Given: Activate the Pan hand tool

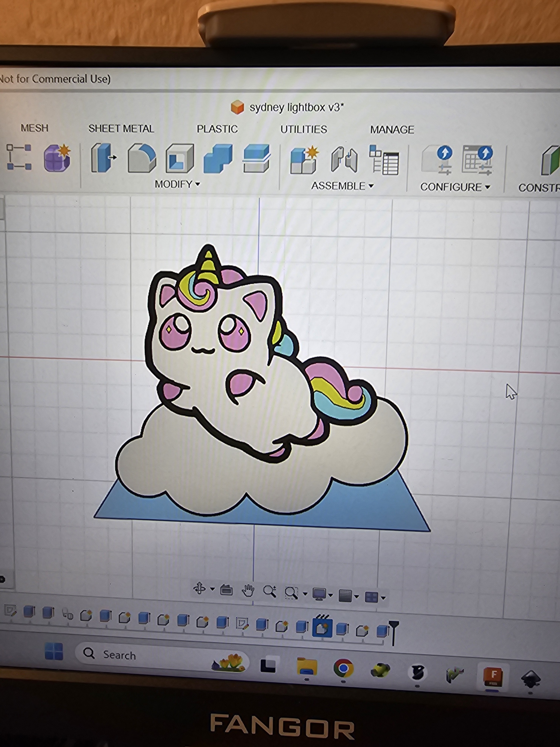Looking at the screenshot, I should point(248,591).
